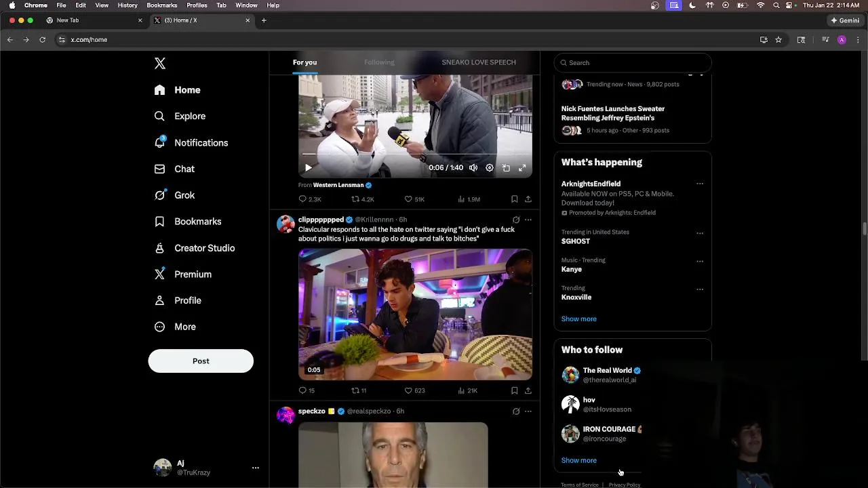This screenshot has height=488, width=868.
Task: Open the speckzo post image
Action: 393,455
